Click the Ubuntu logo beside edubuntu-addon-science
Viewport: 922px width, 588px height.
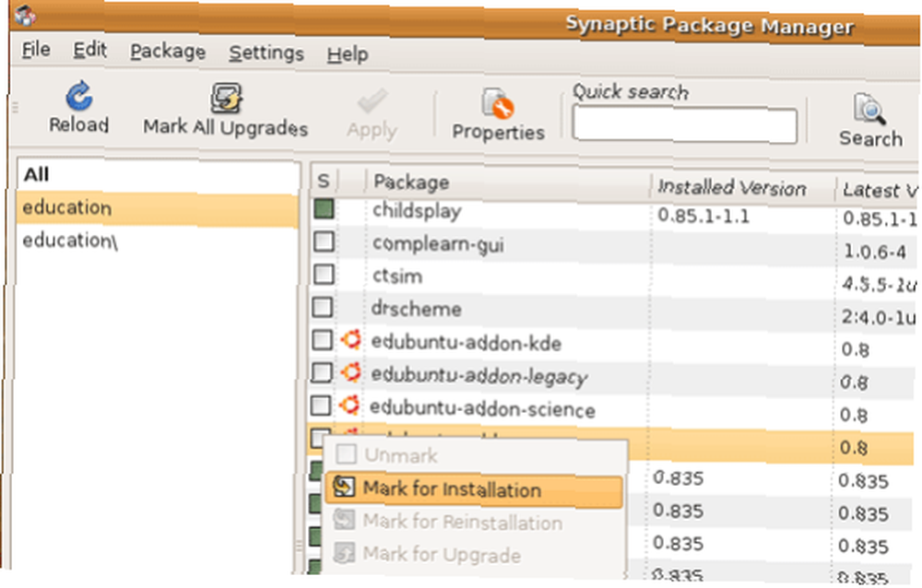click(x=349, y=406)
